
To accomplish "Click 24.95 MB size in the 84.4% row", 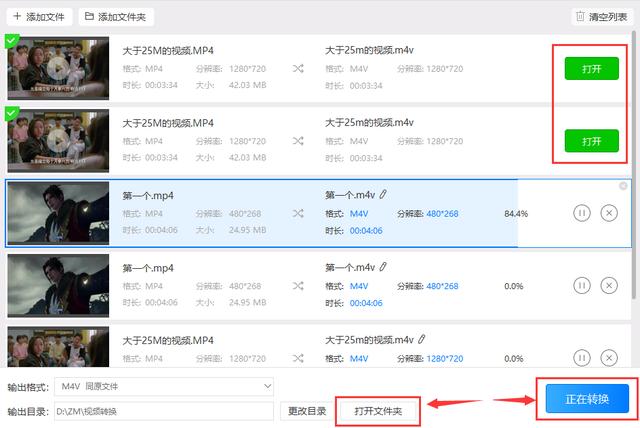I will (x=247, y=230).
